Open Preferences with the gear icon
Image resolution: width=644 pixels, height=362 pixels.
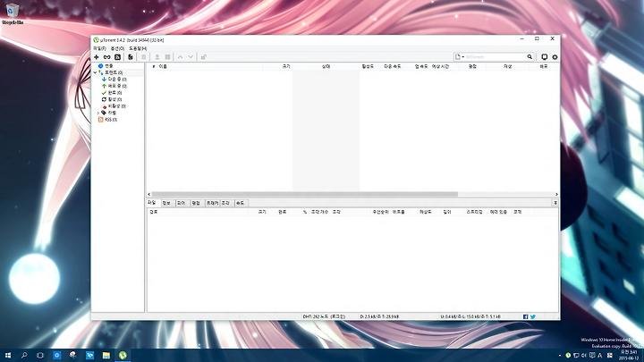[x=555, y=57]
